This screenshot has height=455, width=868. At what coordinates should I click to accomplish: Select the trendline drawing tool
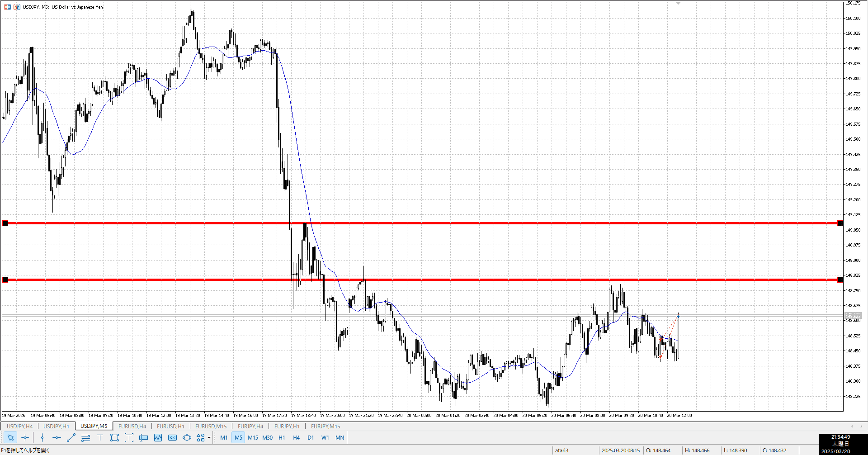click(71, 437)
